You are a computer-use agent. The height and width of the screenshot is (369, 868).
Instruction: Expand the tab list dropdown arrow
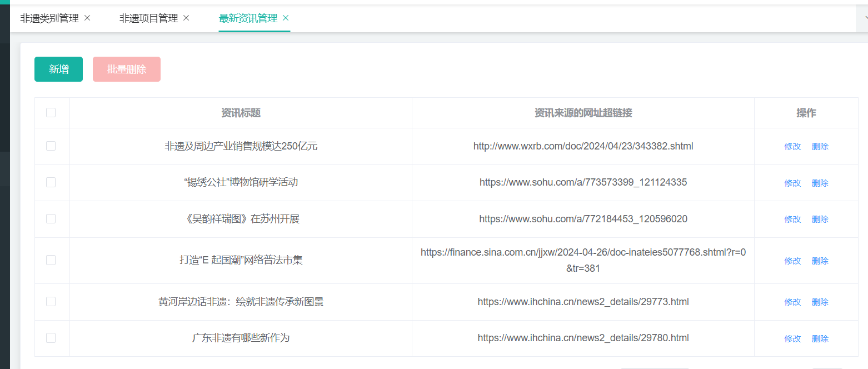pos(865,19)
